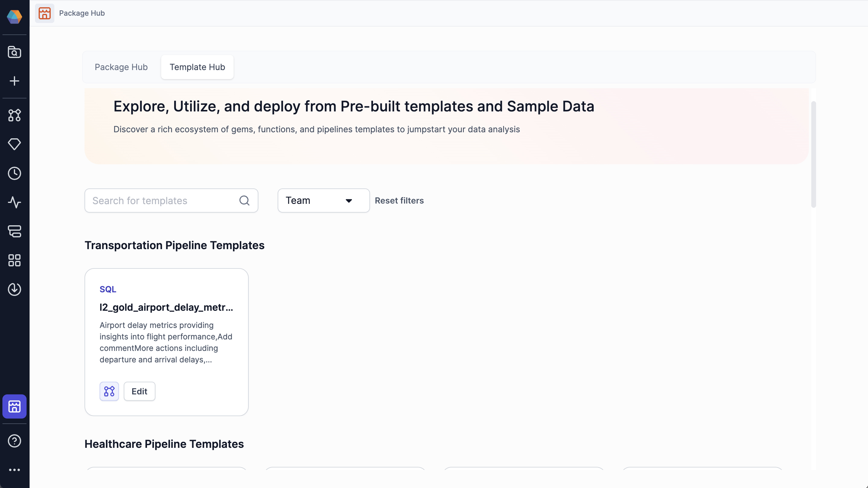Click the vertical scrollbar on the right
The image size is (868, 488).
(813, 154)
